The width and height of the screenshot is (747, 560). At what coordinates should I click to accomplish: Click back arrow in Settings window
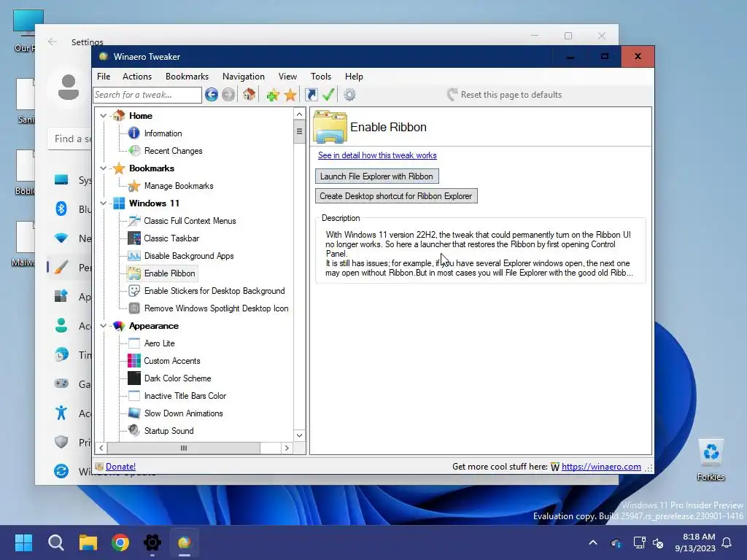click(x=53, y=42)
